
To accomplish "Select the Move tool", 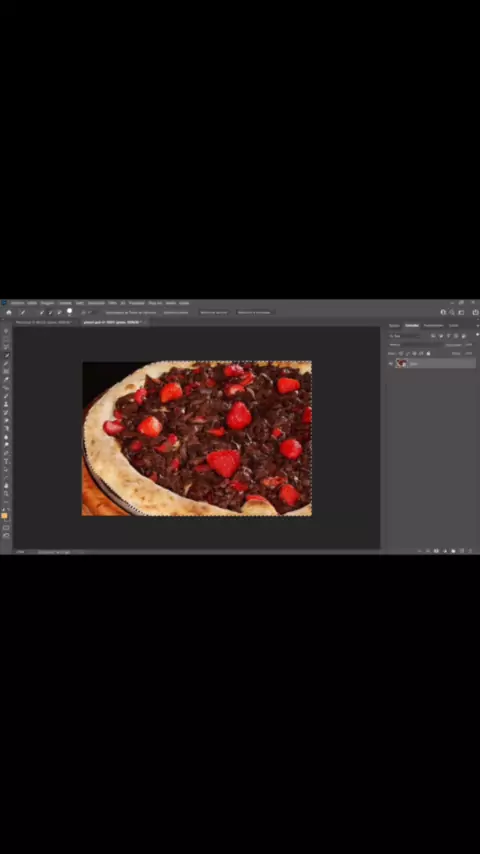I will point(6,331).
